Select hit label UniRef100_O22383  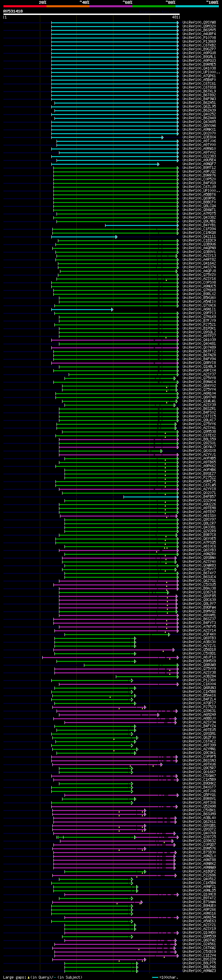pos(199,156)
